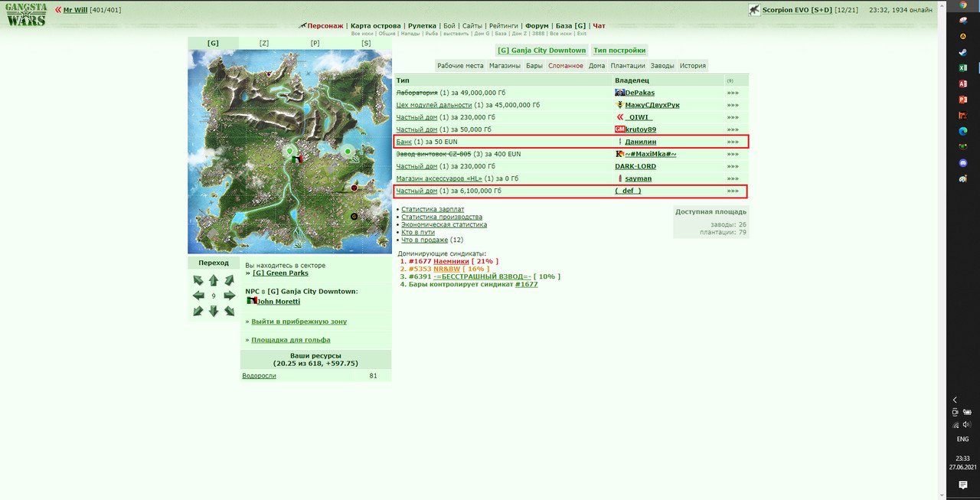The image size is (980, 500).
Task: Click the dark red circle marker on map
Action: (354, 188)
